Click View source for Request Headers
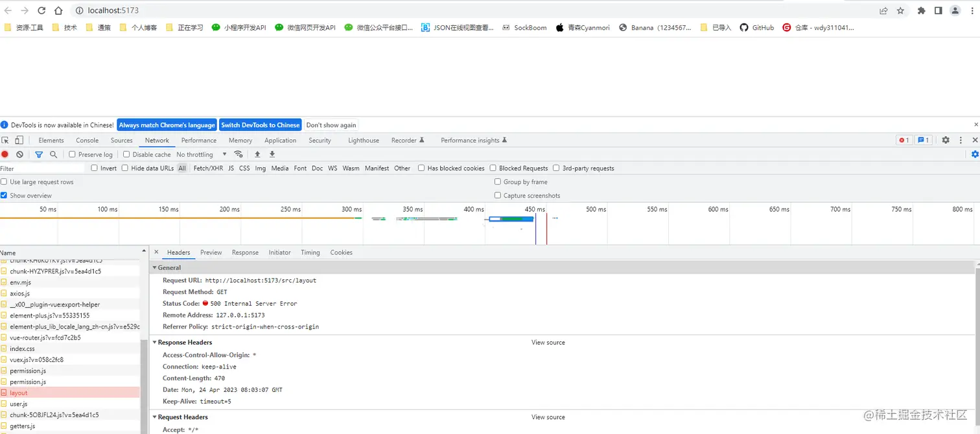980x434 pixels. pos(548,417)
